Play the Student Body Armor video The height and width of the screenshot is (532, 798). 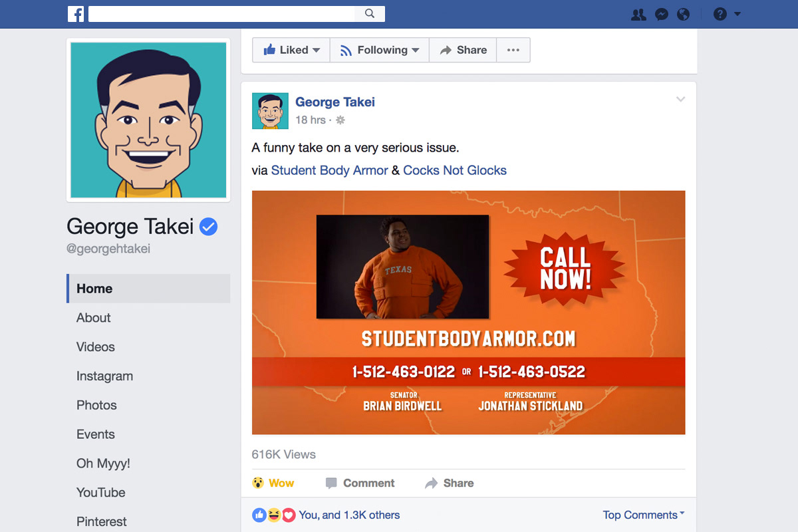pyautogui.click(x=468, y=313)
